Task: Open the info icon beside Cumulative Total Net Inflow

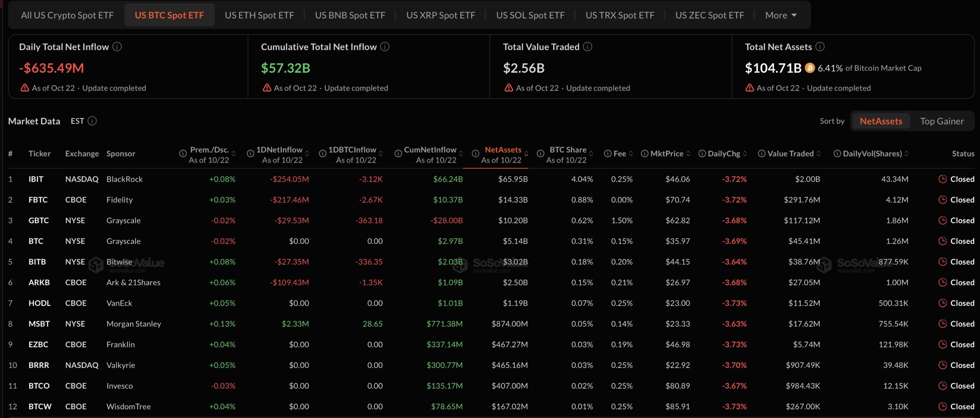Action: point(385,47)
